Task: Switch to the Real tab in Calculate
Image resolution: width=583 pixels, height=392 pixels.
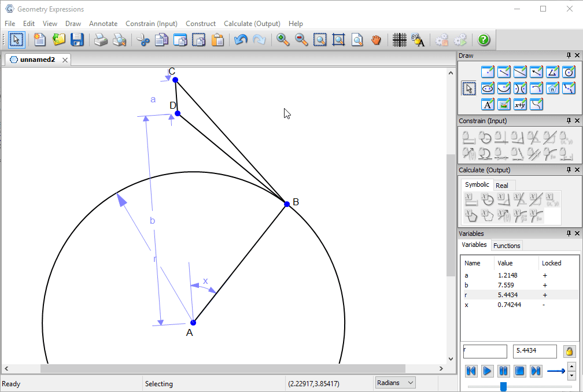Action: pyautogui.click(x=501, y=186)
